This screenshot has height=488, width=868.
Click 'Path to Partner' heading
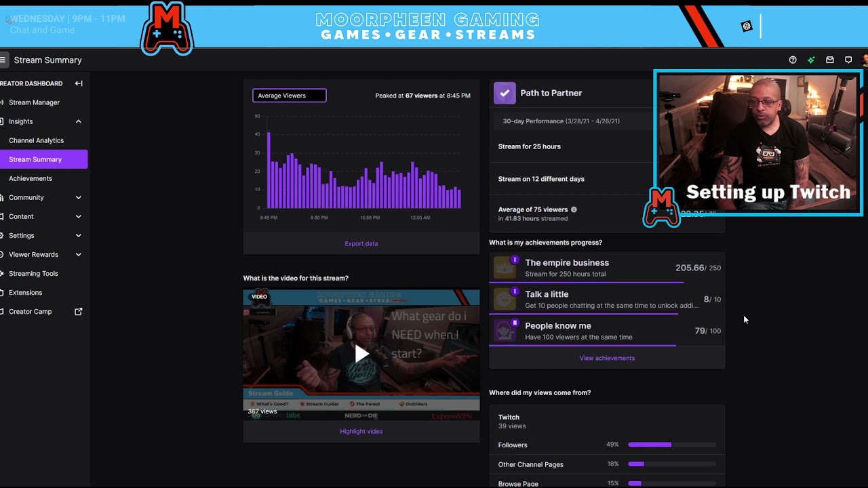click(551, 93)
